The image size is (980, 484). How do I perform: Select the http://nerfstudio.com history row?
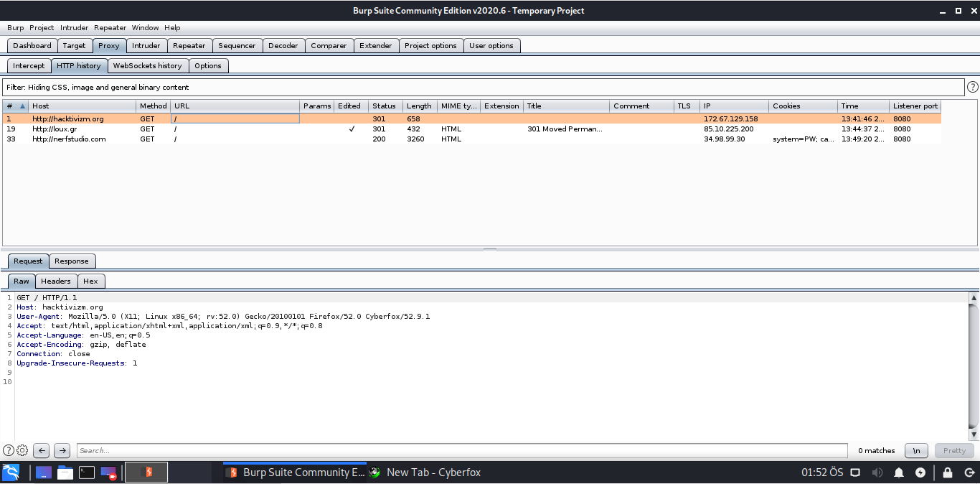(471, 139)
